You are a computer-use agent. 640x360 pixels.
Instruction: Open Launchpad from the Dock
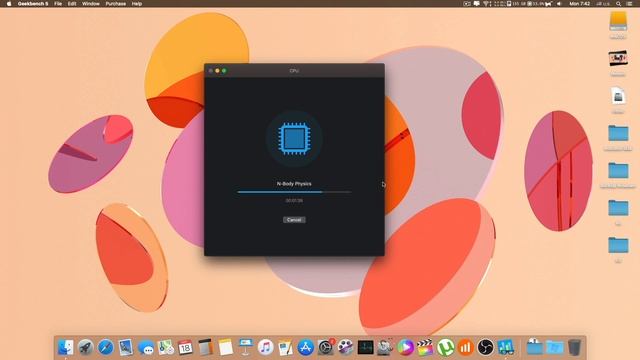tap(86, 347)
